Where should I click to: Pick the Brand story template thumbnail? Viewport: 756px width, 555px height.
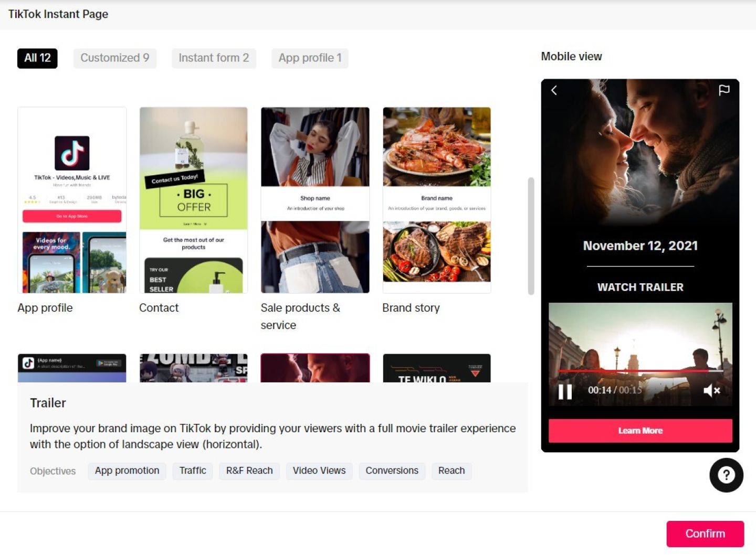coord(437,200)
